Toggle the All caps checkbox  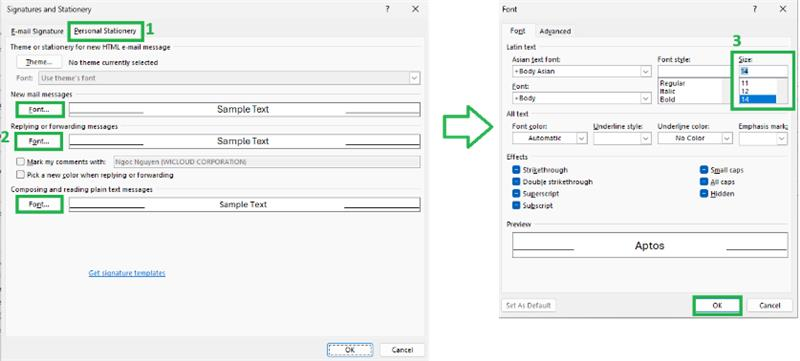tap(704, 182)
